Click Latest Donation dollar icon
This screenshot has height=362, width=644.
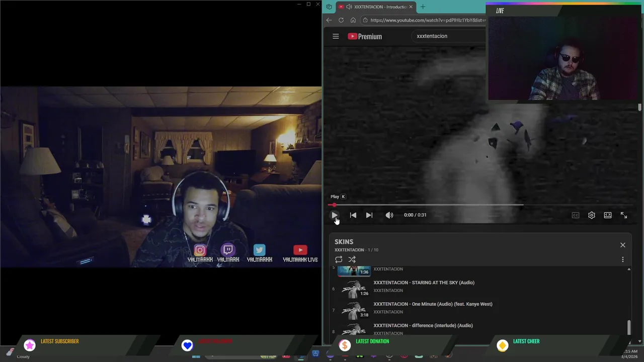(x=345, y=345)
